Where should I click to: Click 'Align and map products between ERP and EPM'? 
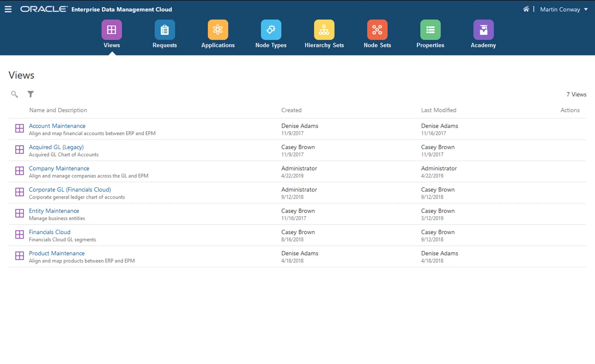[x=82, y=261]
